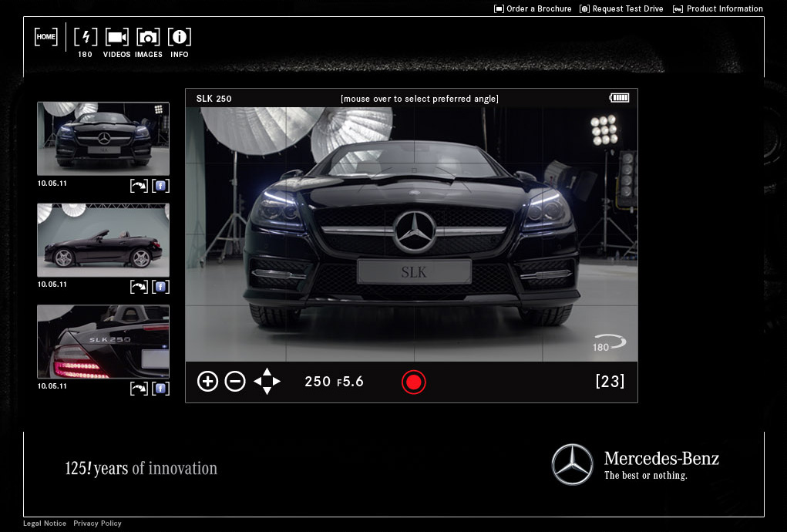Open the Privacy Policy link
787x532 pixels.
(x=97, y=523)
